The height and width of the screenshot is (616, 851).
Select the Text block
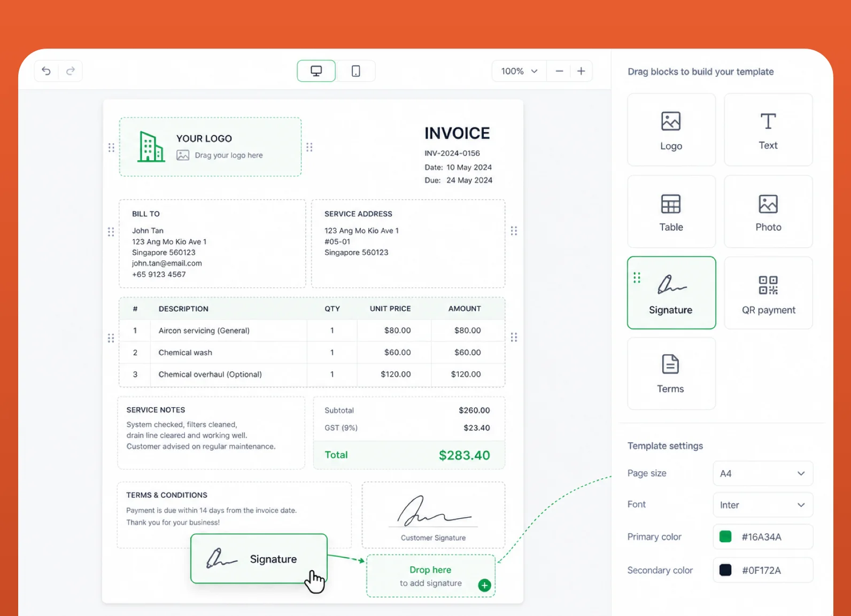point(768,130)
